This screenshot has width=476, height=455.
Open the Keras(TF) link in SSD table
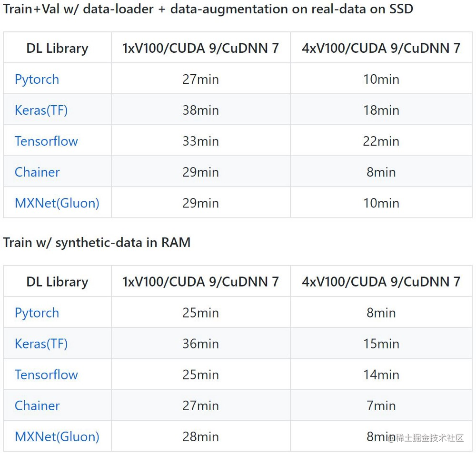click(41, 110)
